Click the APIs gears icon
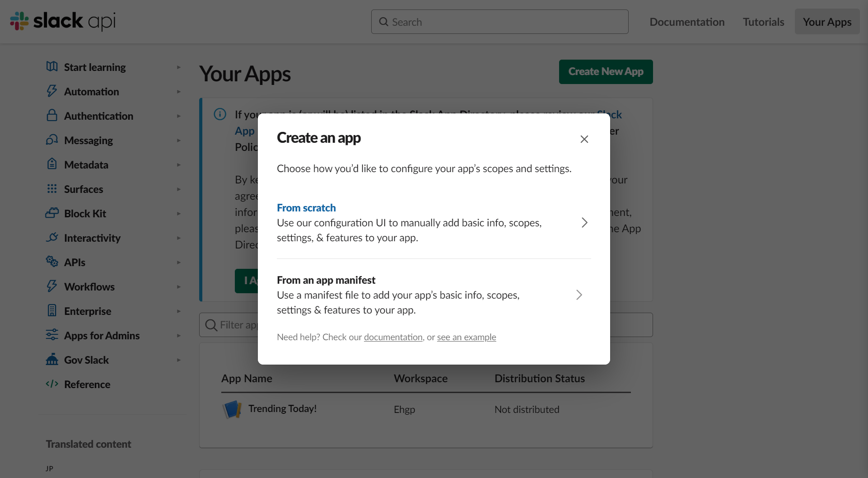The image size is (868, 478). coord(52,262)
